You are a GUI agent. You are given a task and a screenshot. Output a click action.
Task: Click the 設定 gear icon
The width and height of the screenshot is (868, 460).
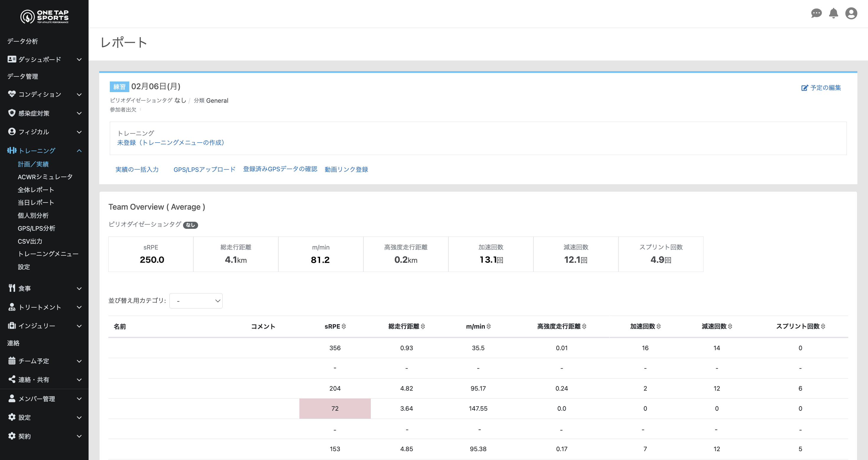12,417
